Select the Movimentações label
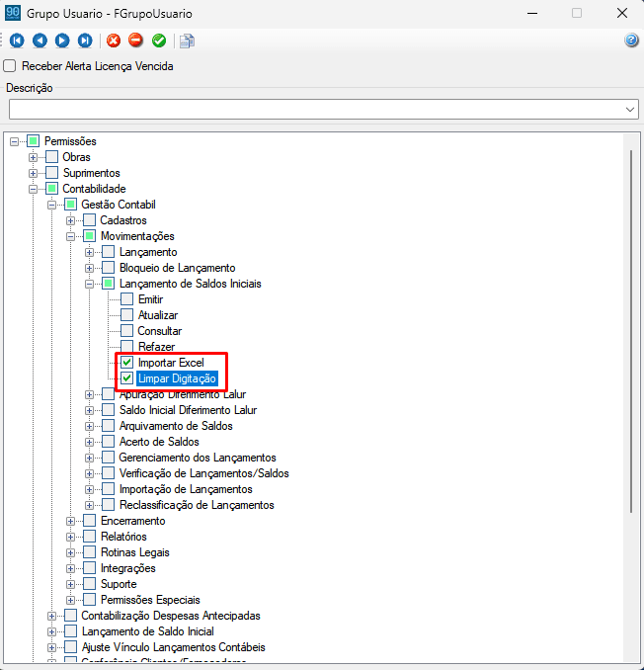 [x=137, y=236]
